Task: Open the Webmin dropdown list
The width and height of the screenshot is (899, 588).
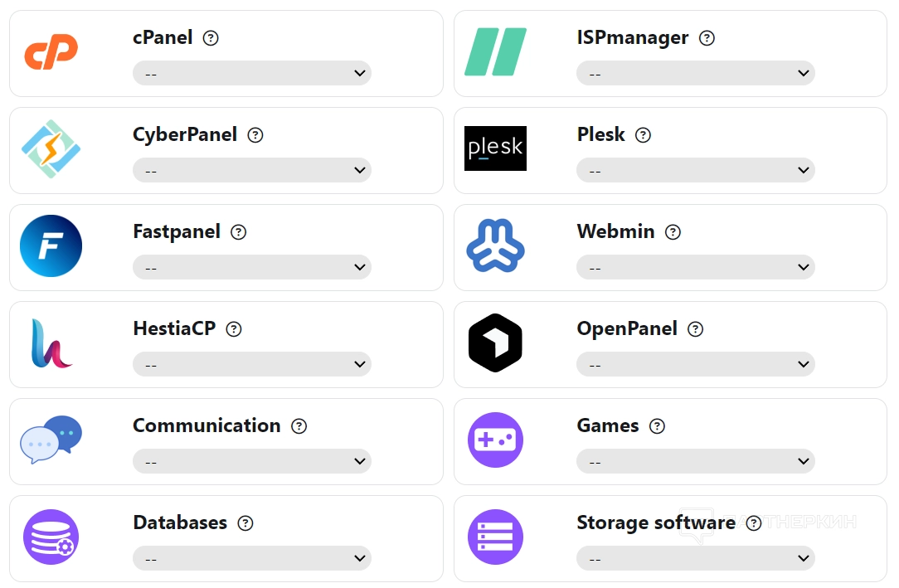Action: click(x=695, y=267)
